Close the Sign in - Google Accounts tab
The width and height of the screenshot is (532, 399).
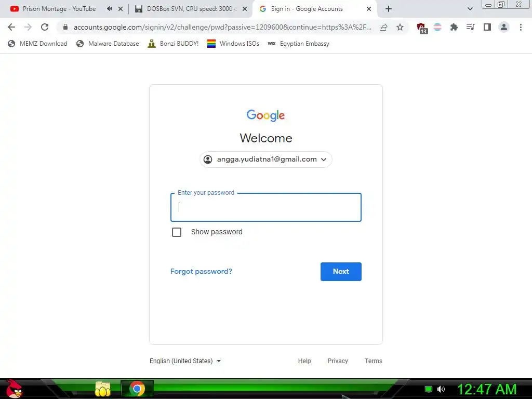coord(369,9)
